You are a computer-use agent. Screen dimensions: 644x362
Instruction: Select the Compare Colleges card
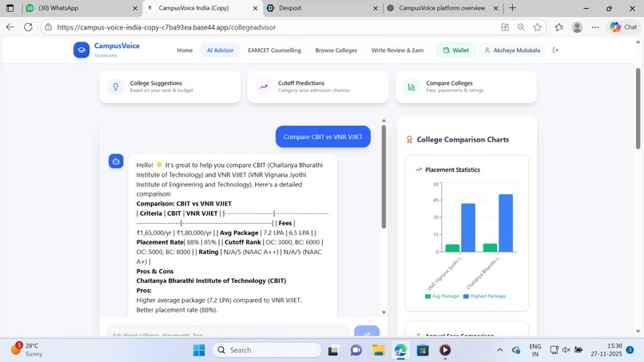(x=466, y=86)
